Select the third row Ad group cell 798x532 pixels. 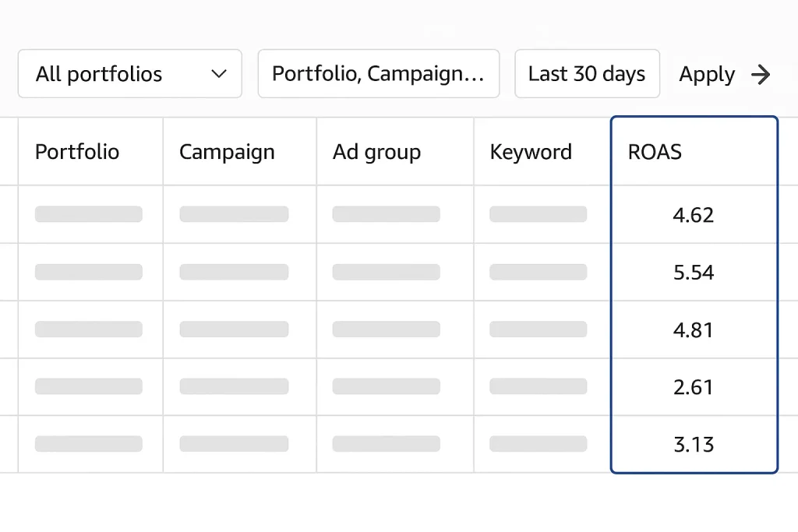(x=386, y=329)
